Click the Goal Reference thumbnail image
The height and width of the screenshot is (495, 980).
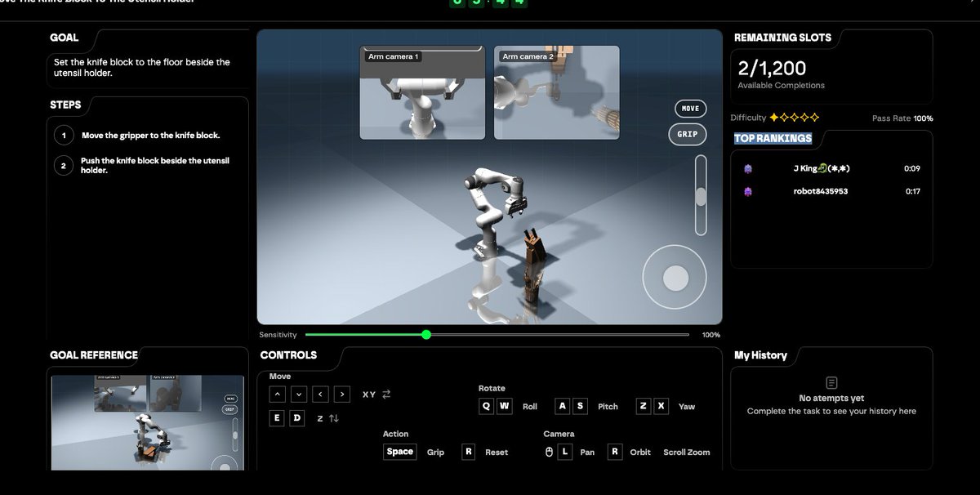148,423
